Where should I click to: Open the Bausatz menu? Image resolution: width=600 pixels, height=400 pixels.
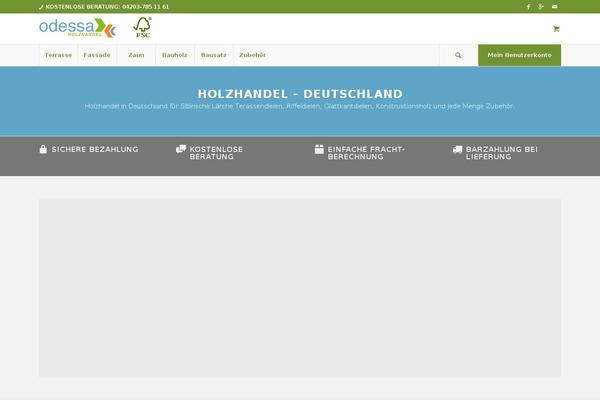214,55
